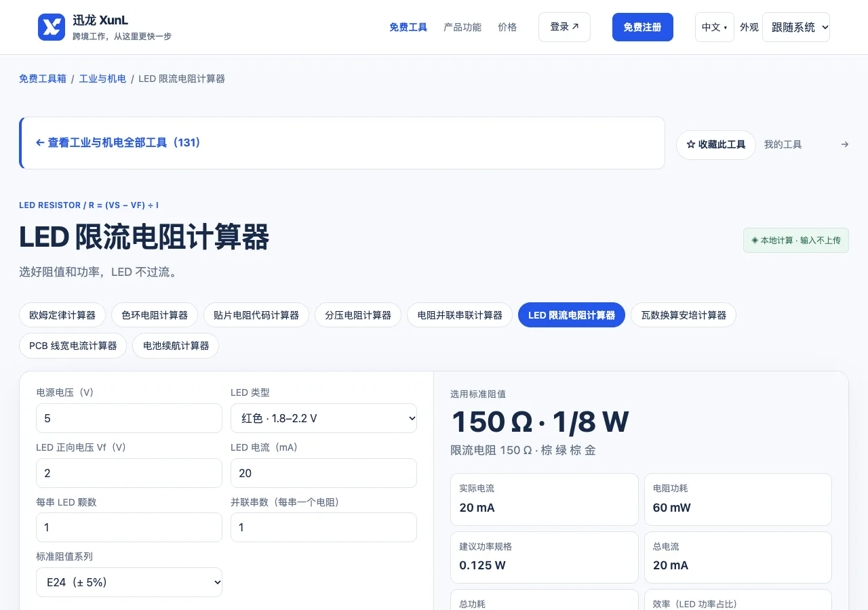Click the 收藏此工具 star button
The height and width of the screenshot is (610, 868).
point(715,145)
